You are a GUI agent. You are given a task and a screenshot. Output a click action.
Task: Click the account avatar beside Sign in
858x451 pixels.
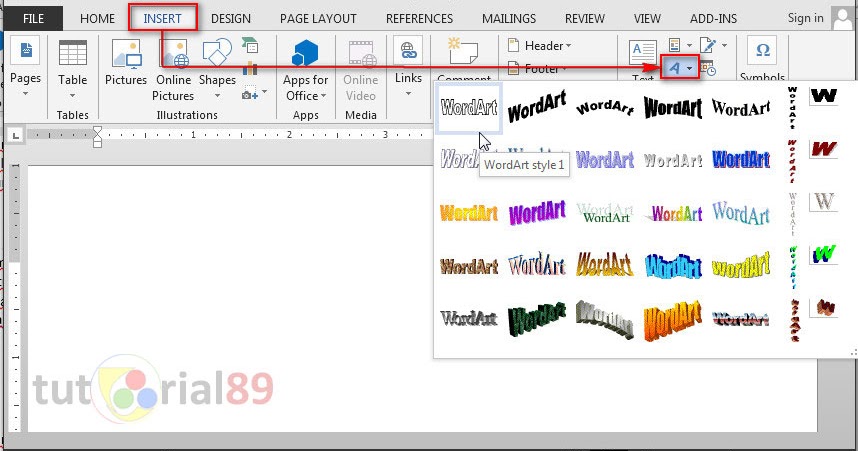pos(843,19)
